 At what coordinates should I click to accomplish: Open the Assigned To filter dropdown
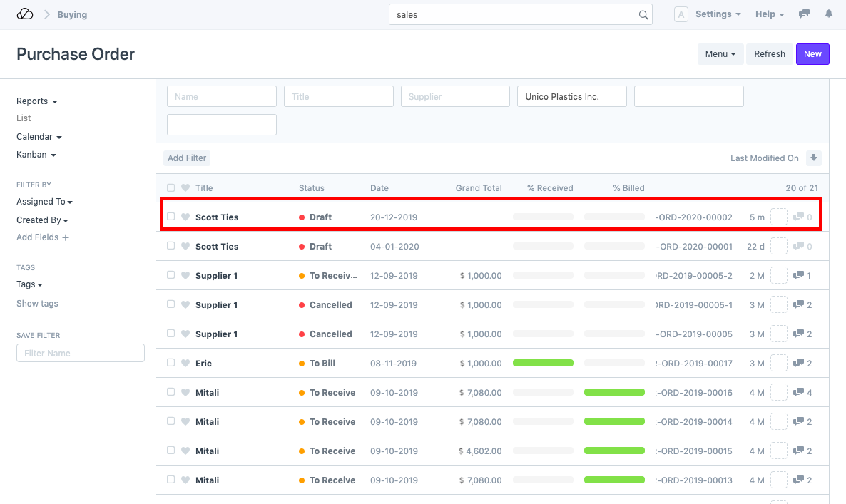click(x=44, y=202)
